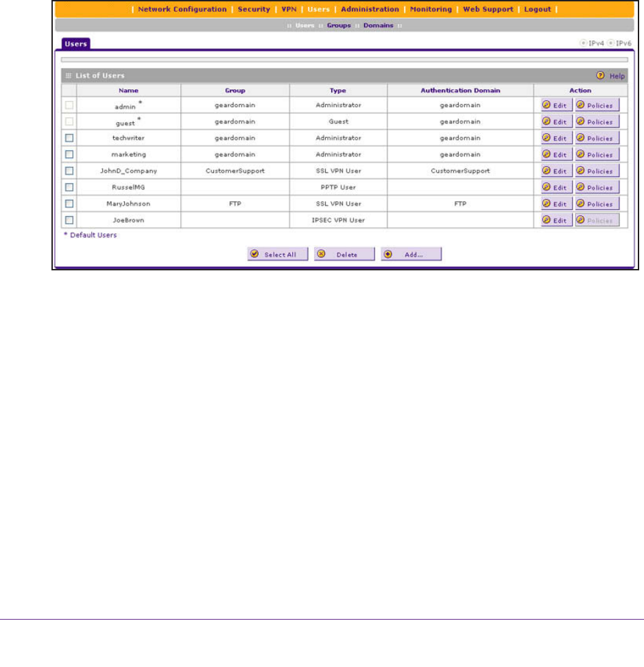Click the Authentication Domain column header
644x667 pixels.
click(x=460, y=91)
